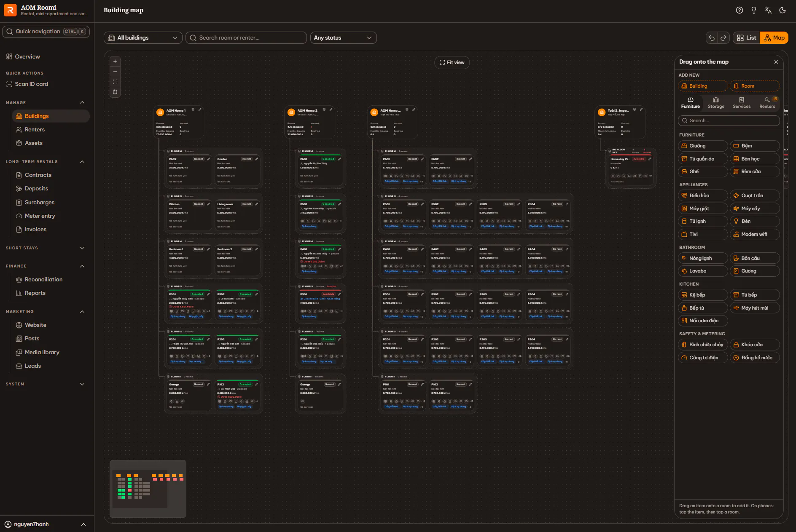The width and height of the screenshot is (796, 532).
Task: Redo the map change
Action: 723,38
